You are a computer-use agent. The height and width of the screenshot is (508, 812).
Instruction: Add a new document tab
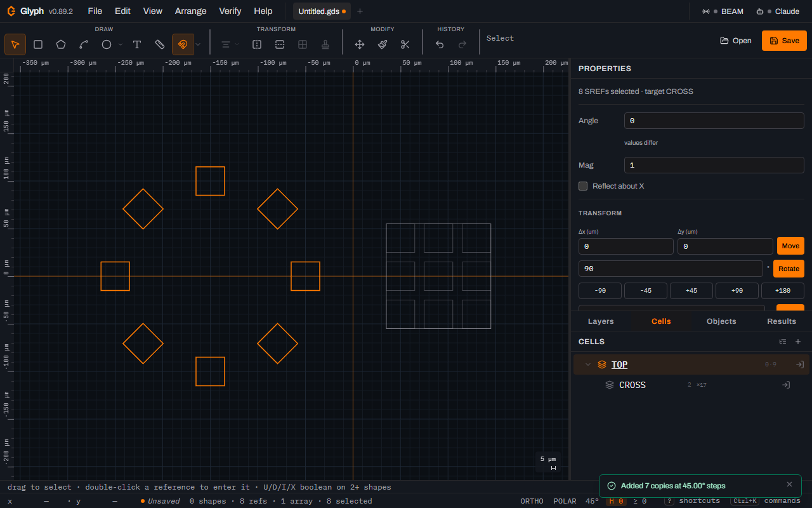click(360, 11)
